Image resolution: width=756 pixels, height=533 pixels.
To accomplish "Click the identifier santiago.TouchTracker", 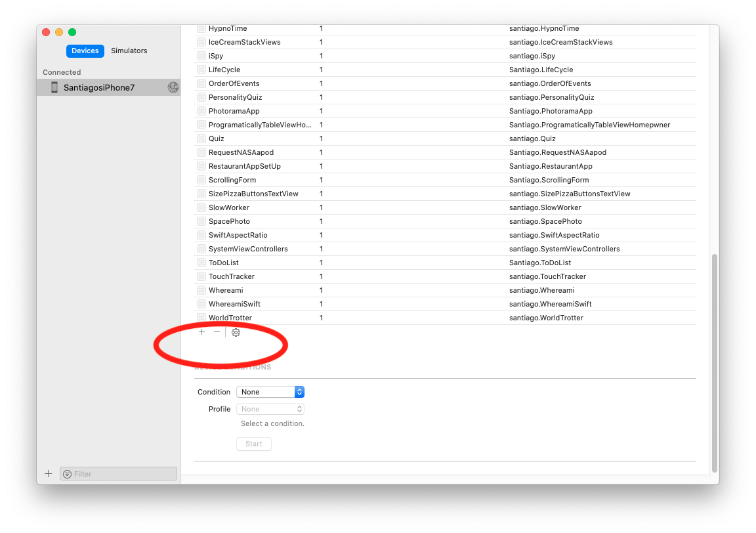I will pos(547,276).
